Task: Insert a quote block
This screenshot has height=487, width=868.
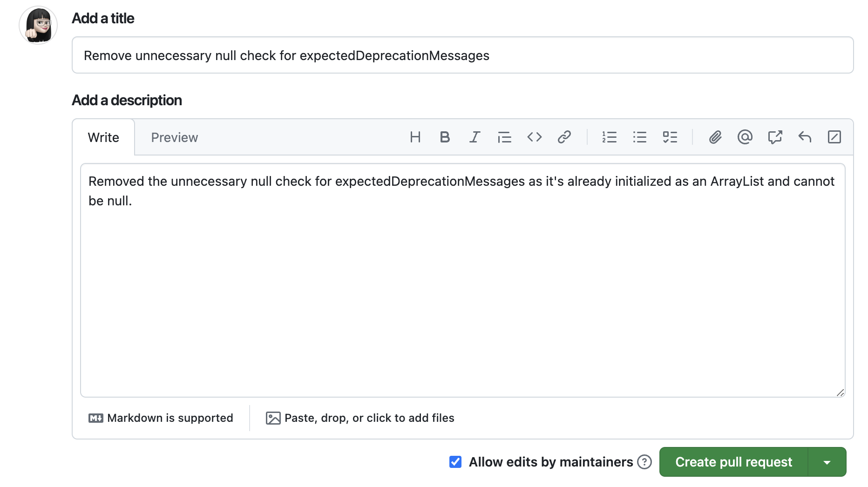Action: coord(504,137)
